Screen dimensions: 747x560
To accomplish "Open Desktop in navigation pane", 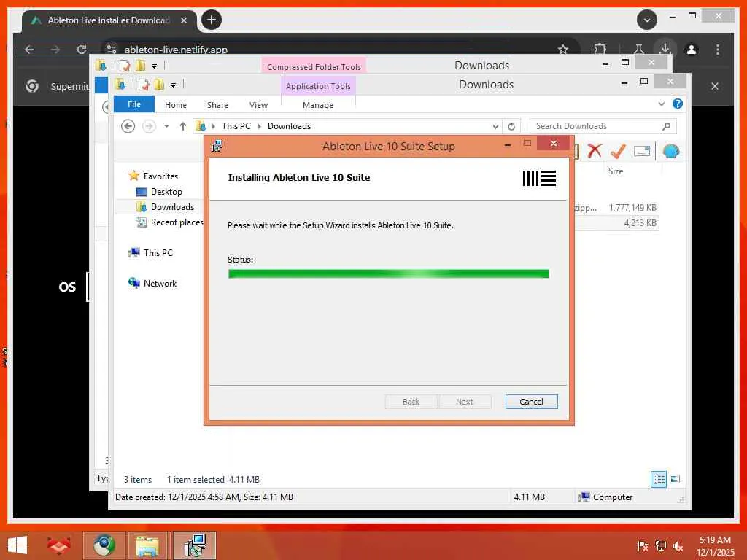I will pyautogui.click(x=166, y=192).
